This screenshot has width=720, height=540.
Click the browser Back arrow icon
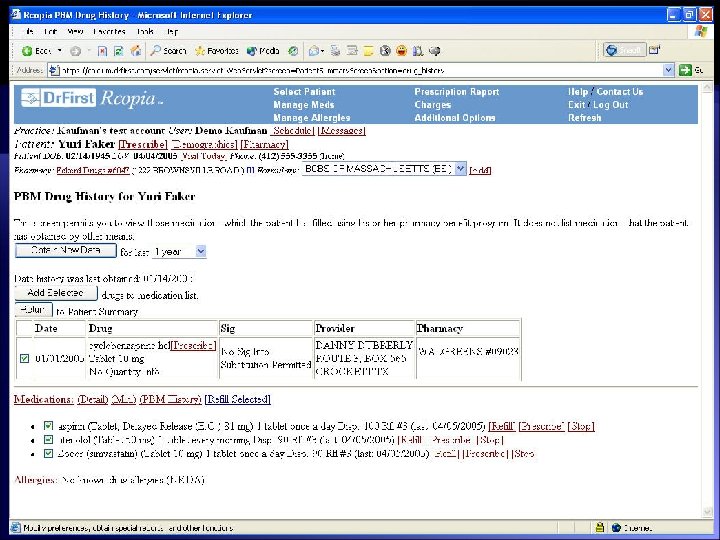click(x=28, y=51)
